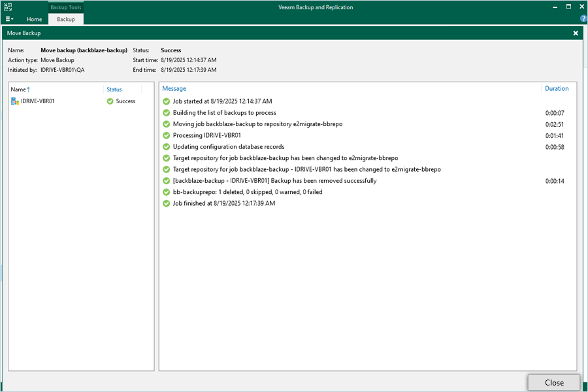This screenshot has width=588, height=392.
Task: Select 'Processing IDRIVE-VBR01' message
Action: (x=207, y=135)
